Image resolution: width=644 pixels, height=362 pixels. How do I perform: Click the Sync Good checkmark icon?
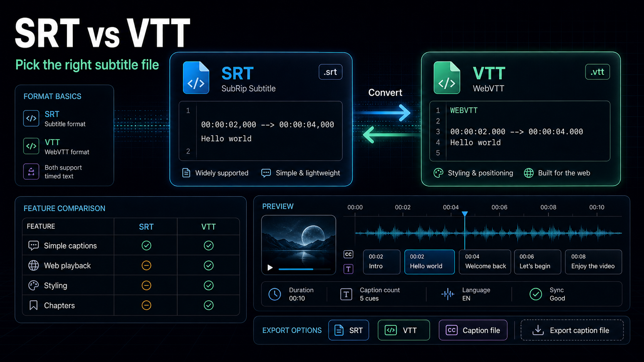536,294
